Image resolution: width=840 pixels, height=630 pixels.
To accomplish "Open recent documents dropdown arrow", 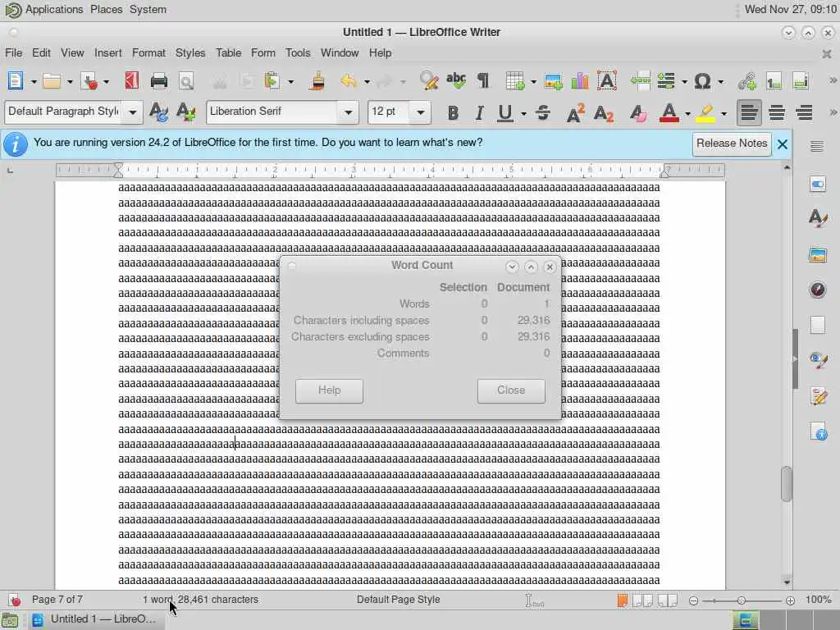I will 70,82.
